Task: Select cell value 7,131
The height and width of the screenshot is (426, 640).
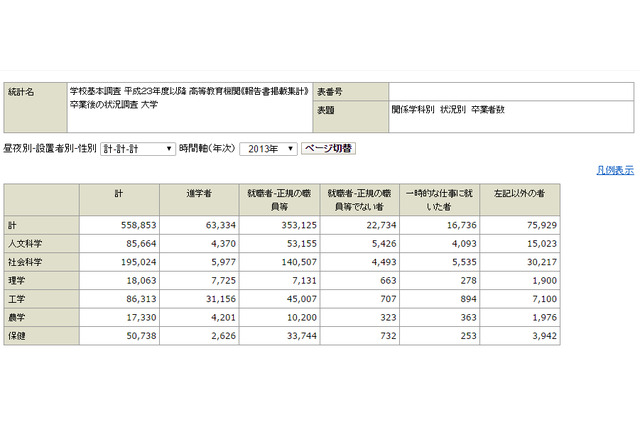Action: (304, 280)
